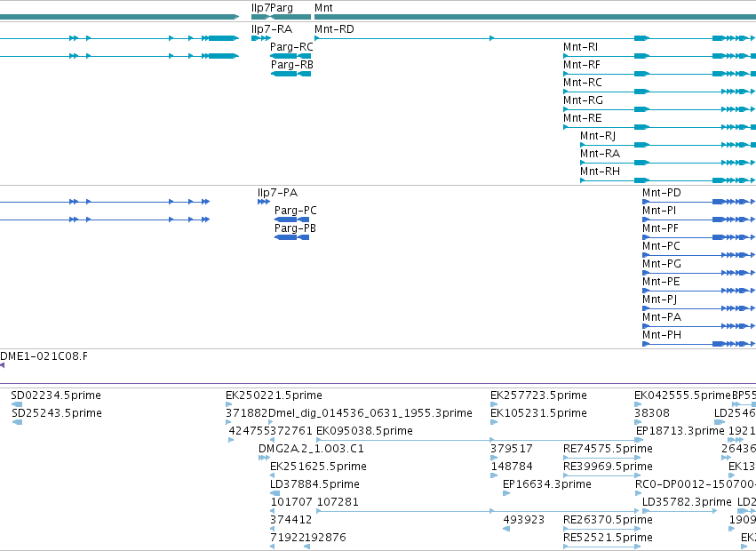
Task: Select the EK095038.5prime EST label
Action: [x=364, y=430]
